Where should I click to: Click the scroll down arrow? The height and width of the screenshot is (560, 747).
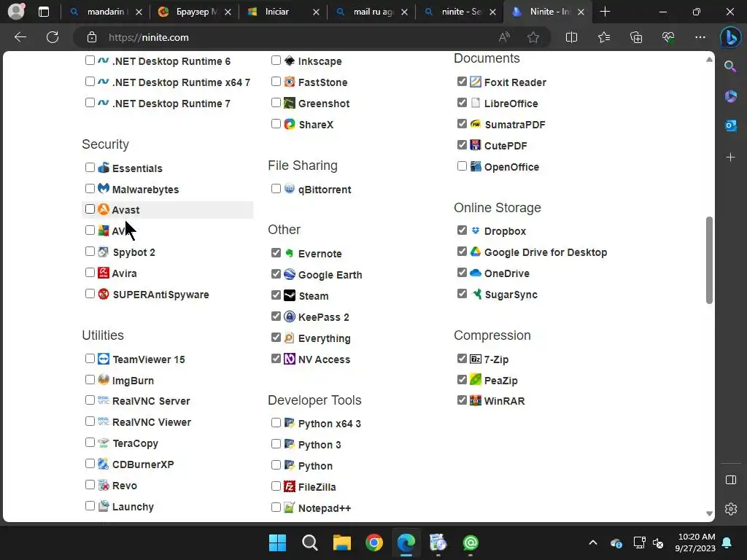(709, 513)
